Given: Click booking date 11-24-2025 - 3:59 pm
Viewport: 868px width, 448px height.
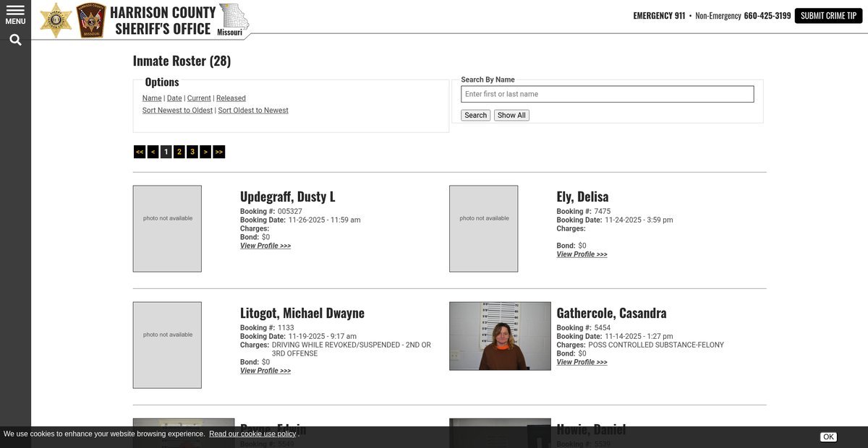Looking at the screenshot, I should pyautogui.click(x=639, y=220).
